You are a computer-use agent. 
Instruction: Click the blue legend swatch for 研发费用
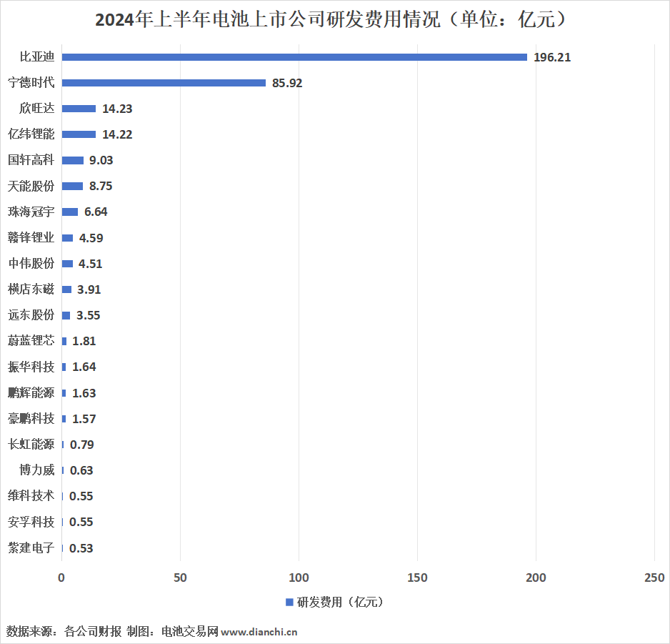coord(289,602)
